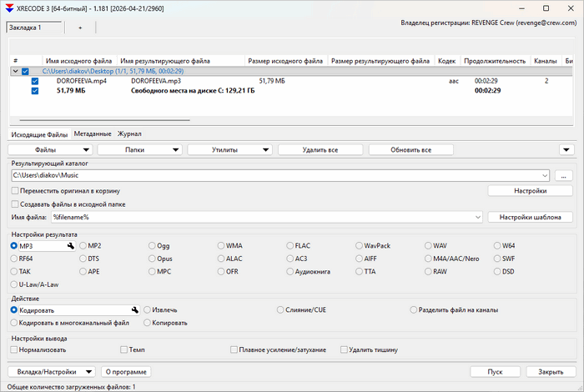Screen dimensions: 584x392
Task: Open the extra options arrow right of Обновить все
Action: [565, 150]
